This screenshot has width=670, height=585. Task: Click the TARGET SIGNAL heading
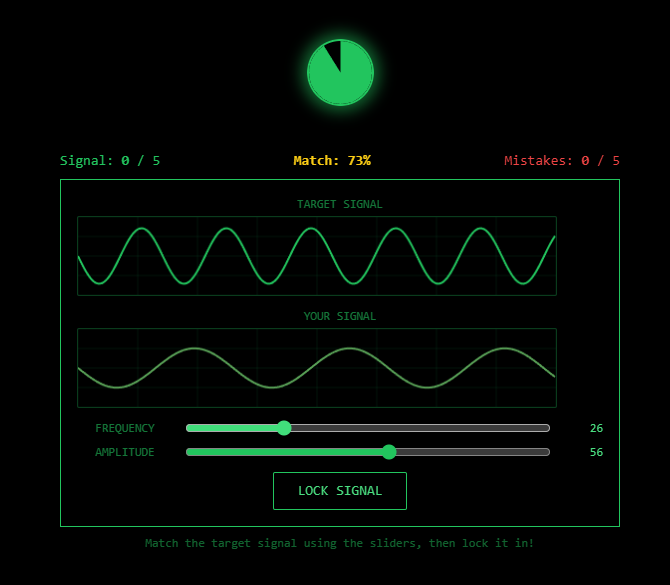point(340,204)
